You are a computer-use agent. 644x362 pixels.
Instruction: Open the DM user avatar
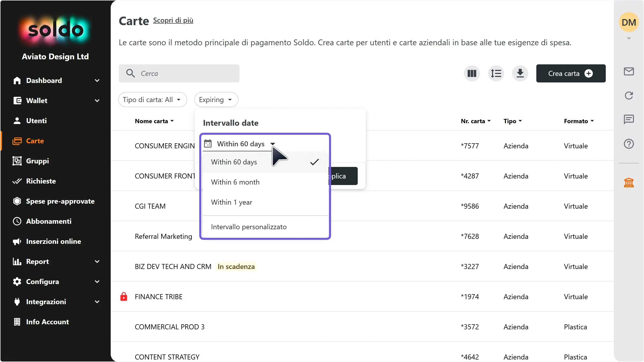coord(629,22)
